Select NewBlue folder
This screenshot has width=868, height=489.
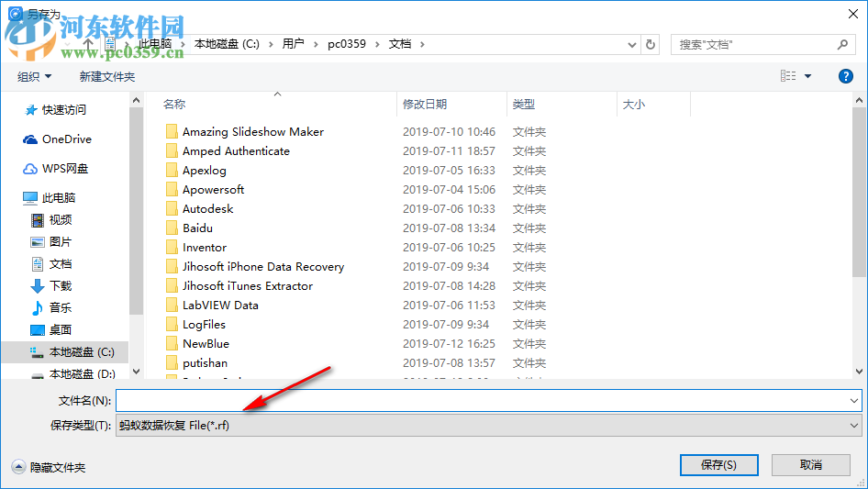click(x=206, y=343)
